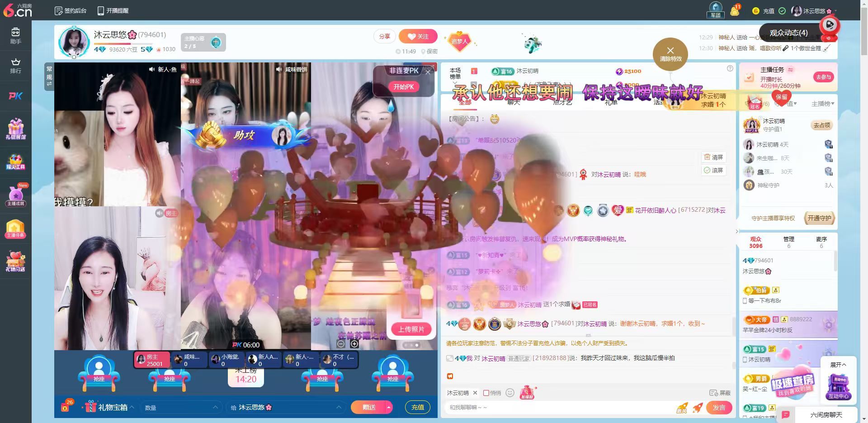The width and height of the screenshot is (868, 423).
Task: Zoom in the PK video with plus icon
Action: pyautogui.click(x=354, y=344)
